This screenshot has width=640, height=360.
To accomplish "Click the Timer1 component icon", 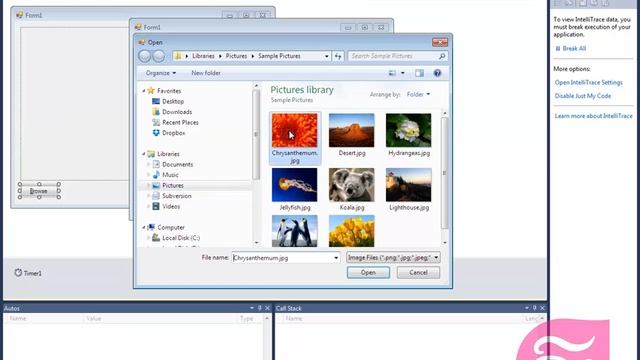I will pyautogui.click(x=18, y=273).
